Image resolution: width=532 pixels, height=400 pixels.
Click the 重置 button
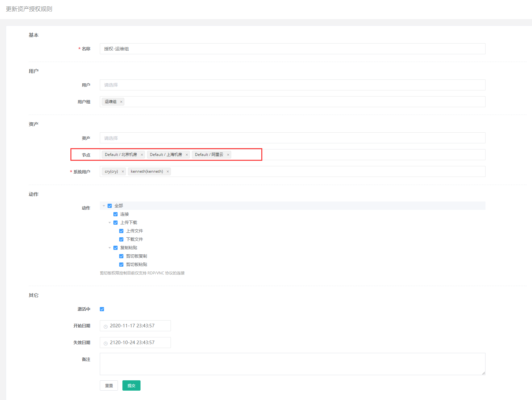point(109,385)
